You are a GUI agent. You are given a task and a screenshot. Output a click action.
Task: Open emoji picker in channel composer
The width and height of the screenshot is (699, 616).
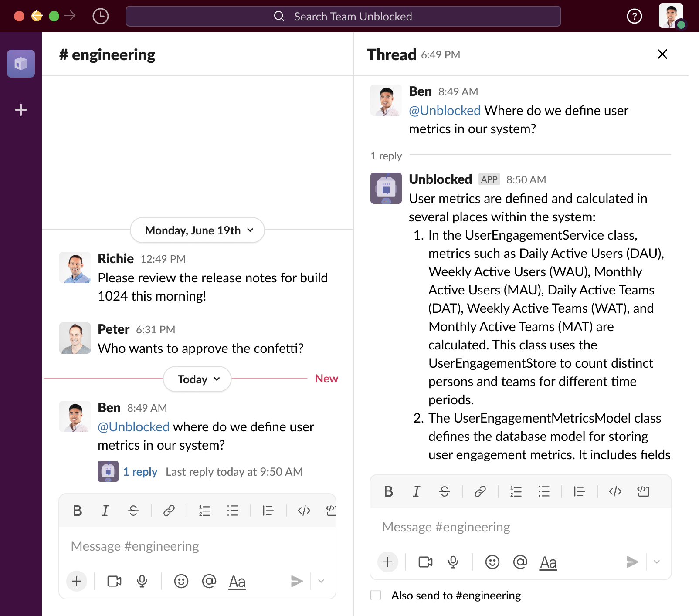[181, 581]
